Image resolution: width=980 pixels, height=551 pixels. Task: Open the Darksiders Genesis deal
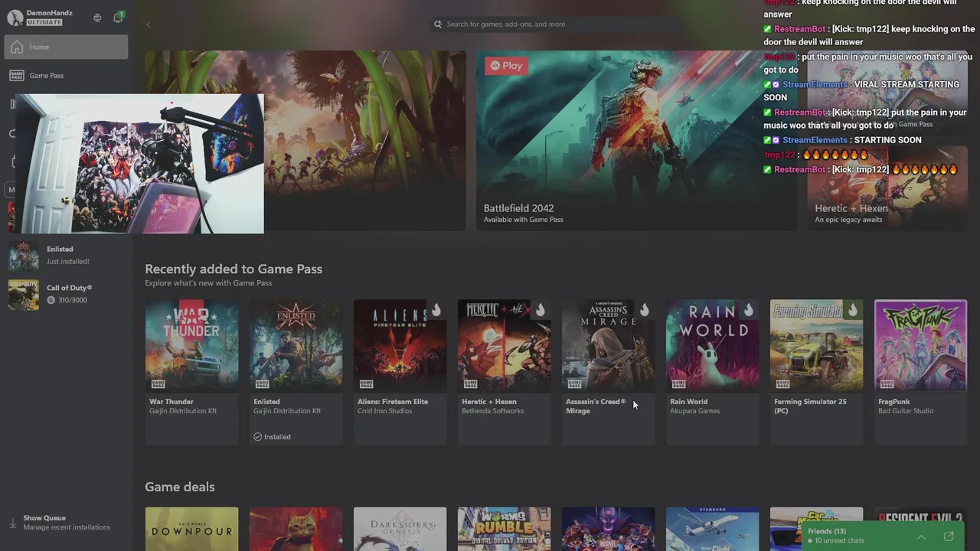coord(400,529)
